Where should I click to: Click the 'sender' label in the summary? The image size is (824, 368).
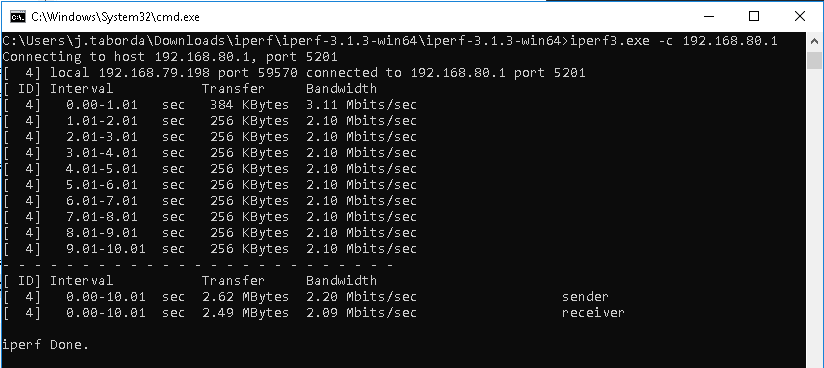click(x=585, y=297)
